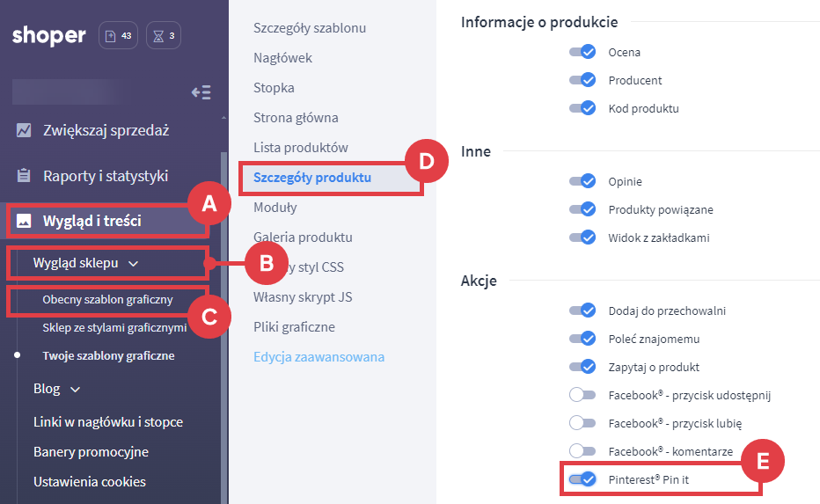This screenshot has width=820, height=504.
Task: Click the Raporty i statystyki clipboard icon
Action: click(x=25, y=176)
